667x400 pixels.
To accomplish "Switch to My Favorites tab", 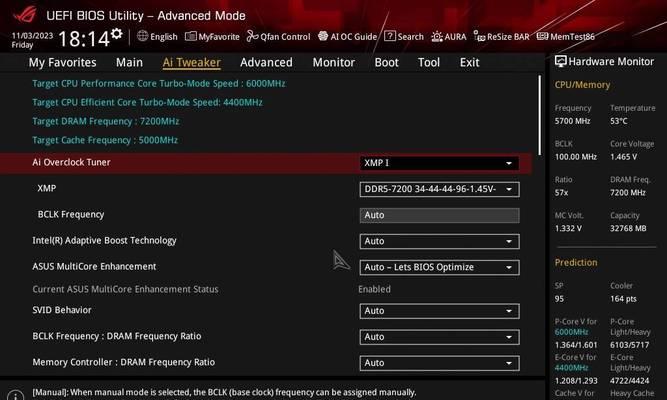I will 63,63.
